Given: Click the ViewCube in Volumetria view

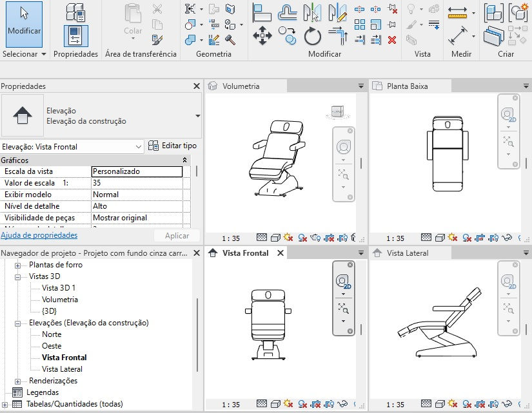Looking at the screenshot, I should pyautogui.click(x=338, y=112).
